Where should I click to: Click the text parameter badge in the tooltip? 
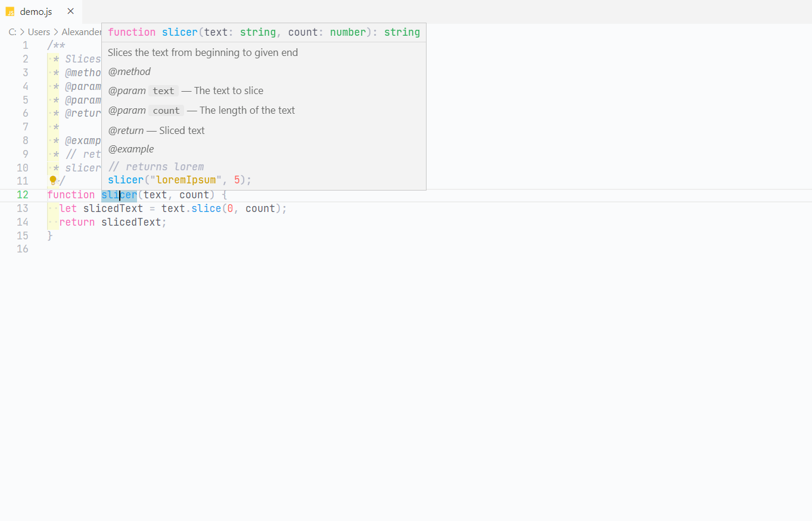click(163, 91)
